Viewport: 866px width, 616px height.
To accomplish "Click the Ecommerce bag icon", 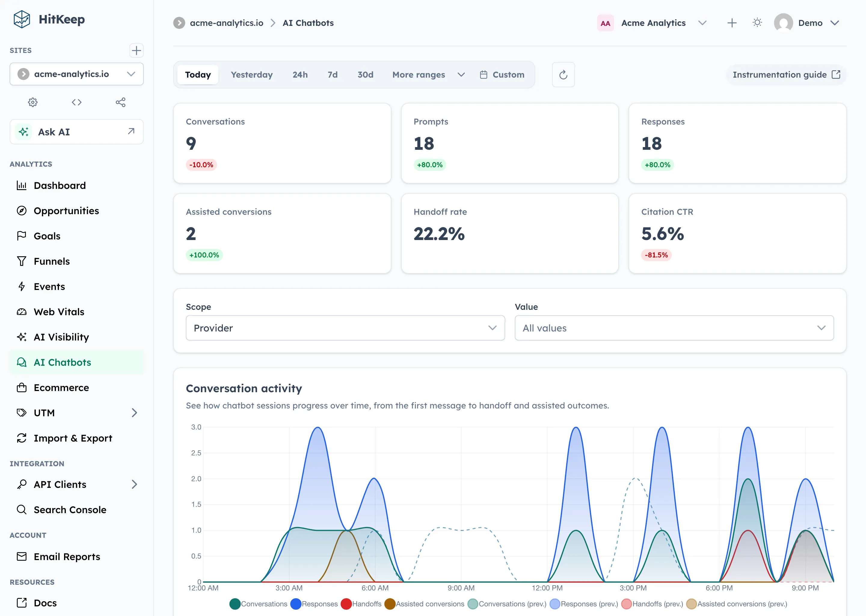I will [22, 387].
